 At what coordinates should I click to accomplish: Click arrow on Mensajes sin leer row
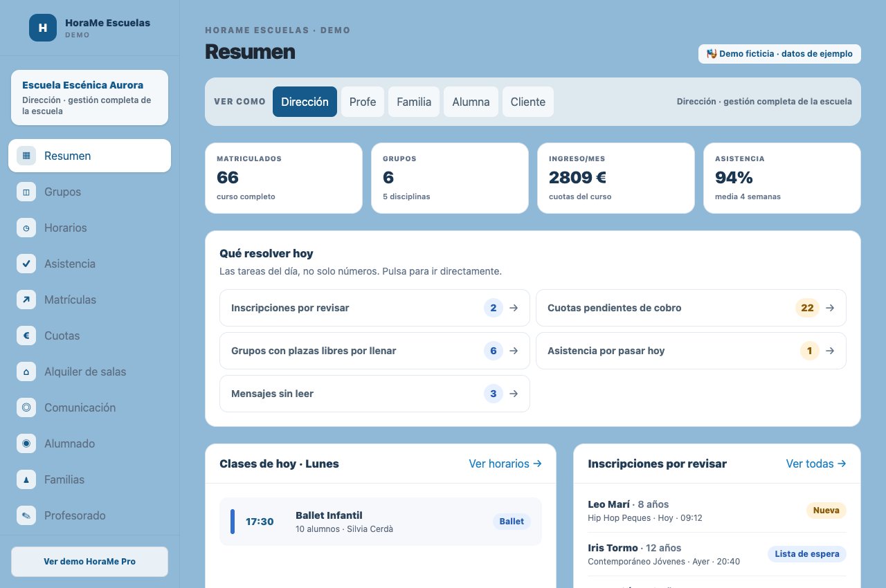tap(514, 394)
